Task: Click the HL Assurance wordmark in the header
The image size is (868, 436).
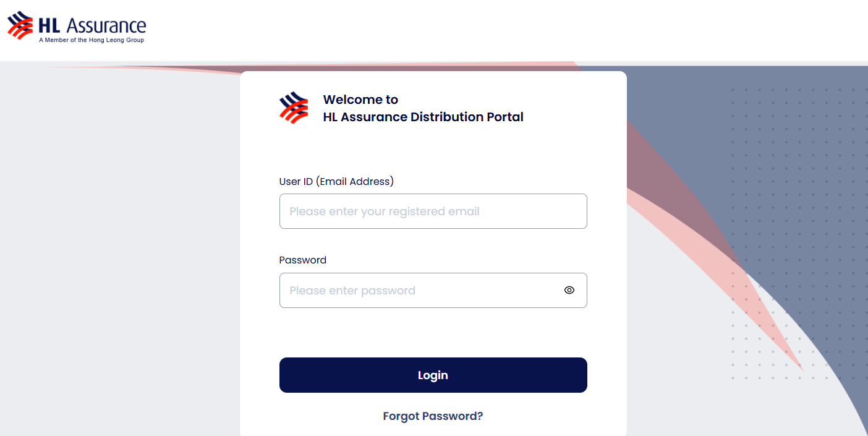Action: [x=92, y=25]
